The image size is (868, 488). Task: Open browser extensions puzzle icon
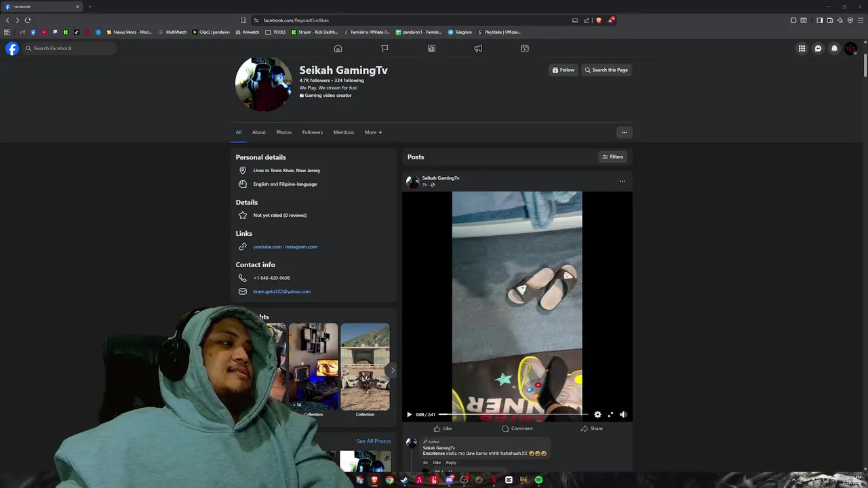[793, 20]
